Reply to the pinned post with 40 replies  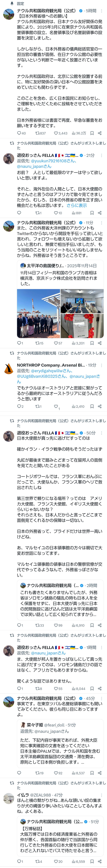(19, 133)
